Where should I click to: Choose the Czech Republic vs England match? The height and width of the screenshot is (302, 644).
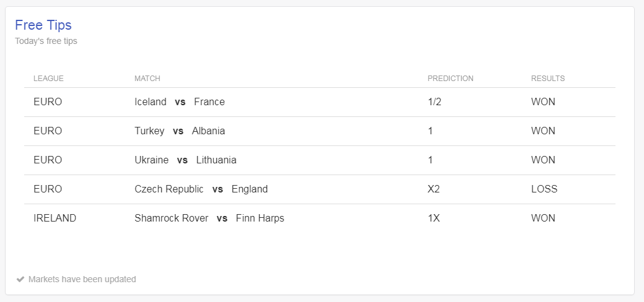(x=201, y=189)
